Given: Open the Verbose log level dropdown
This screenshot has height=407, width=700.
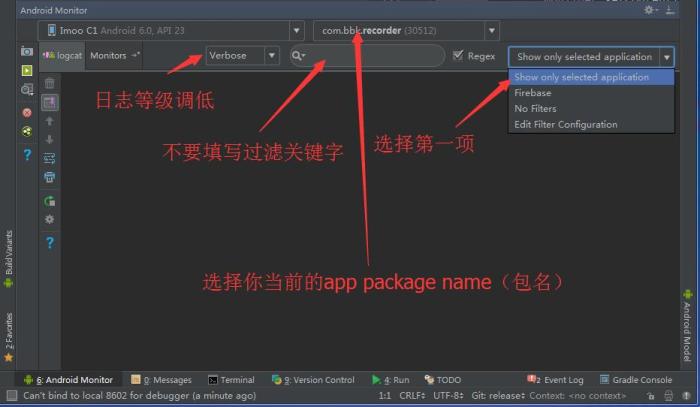Looking at the screenshot, I should (x=242, y=56).
